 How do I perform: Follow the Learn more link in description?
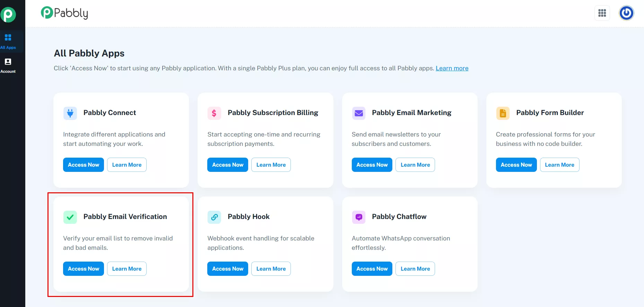452,68
